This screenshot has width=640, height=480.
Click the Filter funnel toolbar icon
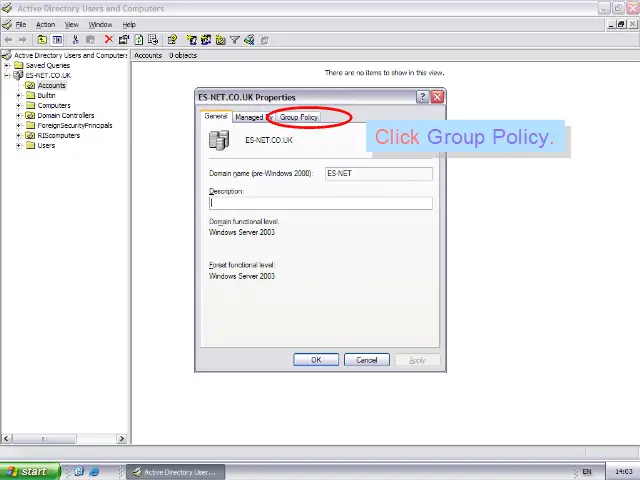coord(235,40)
